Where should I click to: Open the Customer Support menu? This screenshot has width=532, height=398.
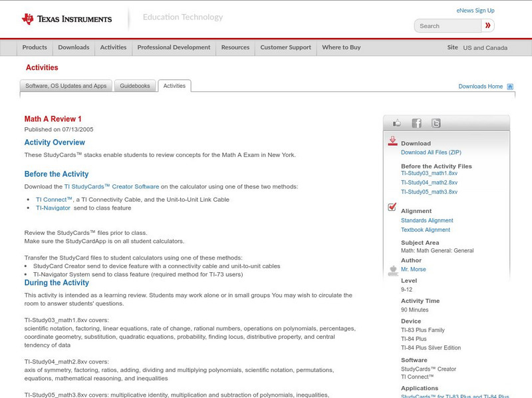[x=286, y=47]
